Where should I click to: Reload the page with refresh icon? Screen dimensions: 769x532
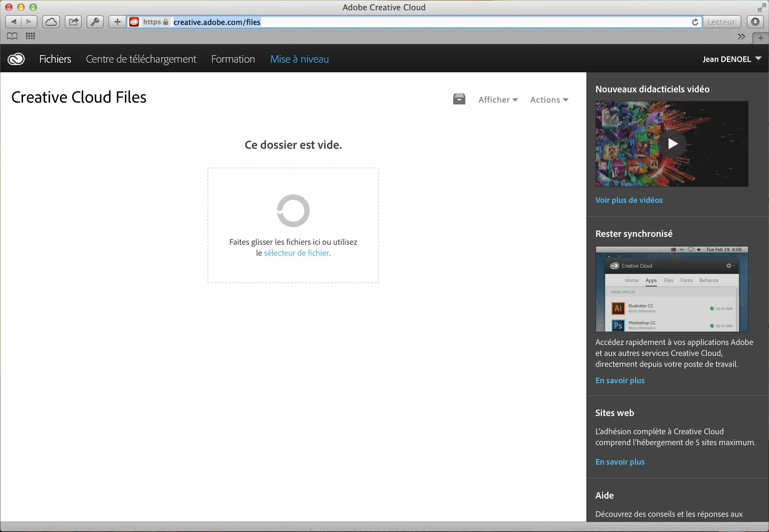click(695, 22)
